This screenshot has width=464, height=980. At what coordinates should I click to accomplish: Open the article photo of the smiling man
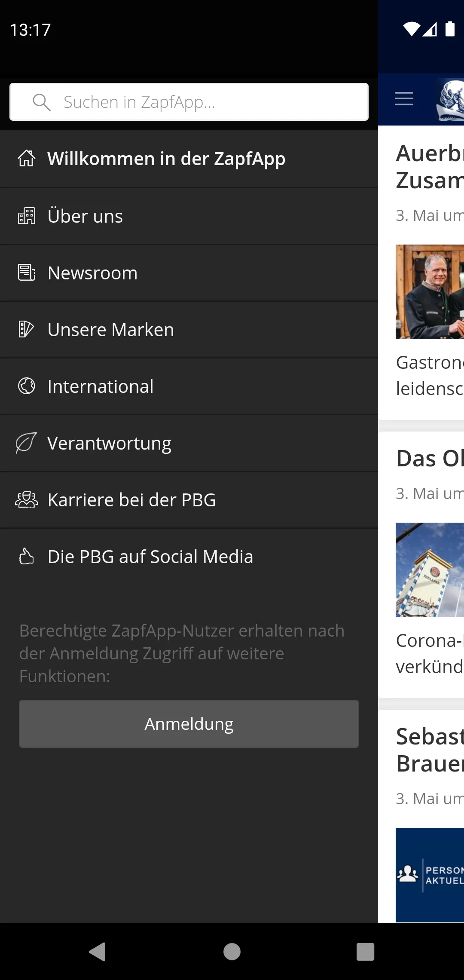[x=430, y=292]
